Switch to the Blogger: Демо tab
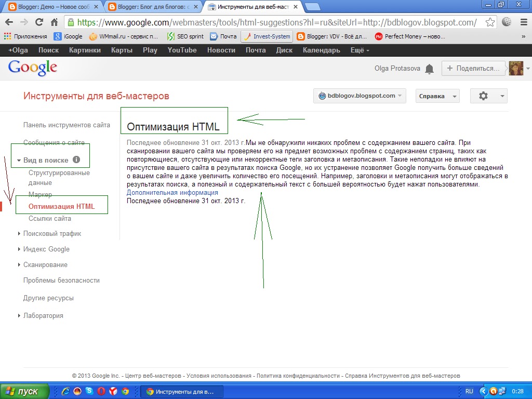Image resolution: width=532 pixels, height=399 pixels. click(x=52, y=7)
